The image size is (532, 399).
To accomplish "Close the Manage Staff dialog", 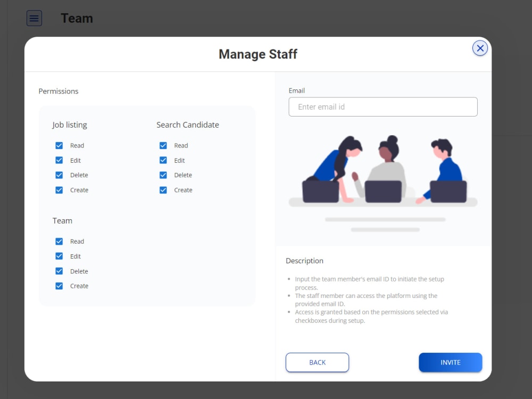I will [x=480, y=48].
